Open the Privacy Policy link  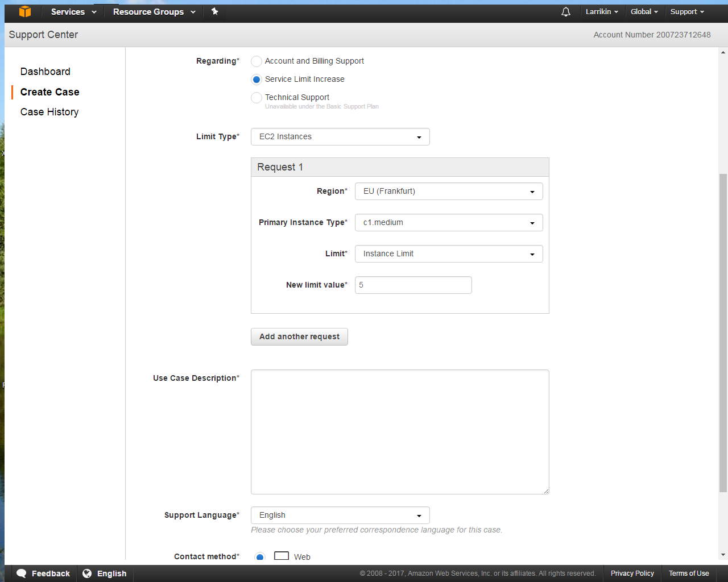coord(632,573)
